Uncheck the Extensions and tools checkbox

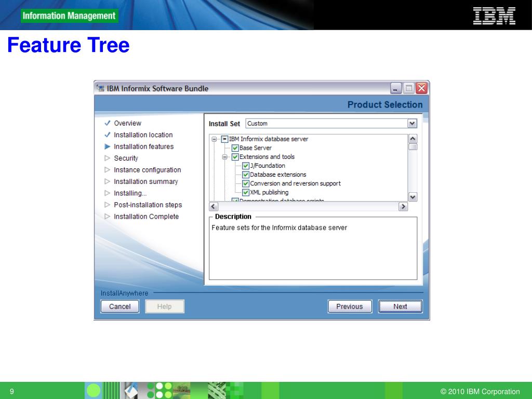click(x=235, y=157)
